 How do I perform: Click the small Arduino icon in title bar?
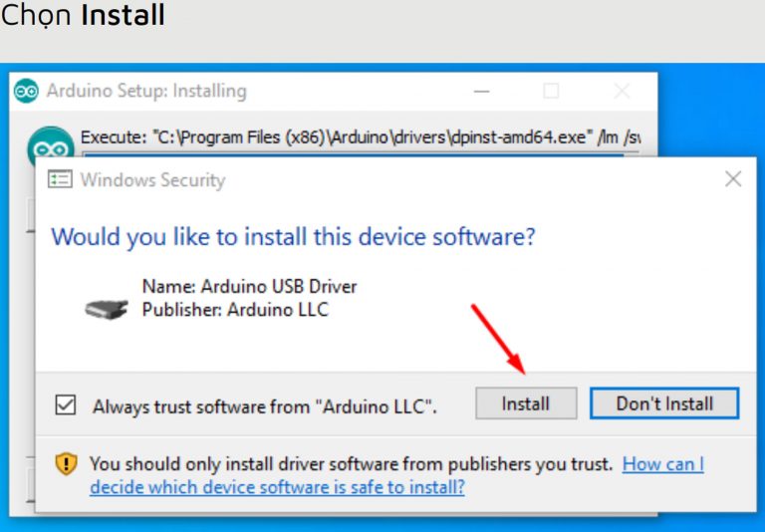pos(27,91)
